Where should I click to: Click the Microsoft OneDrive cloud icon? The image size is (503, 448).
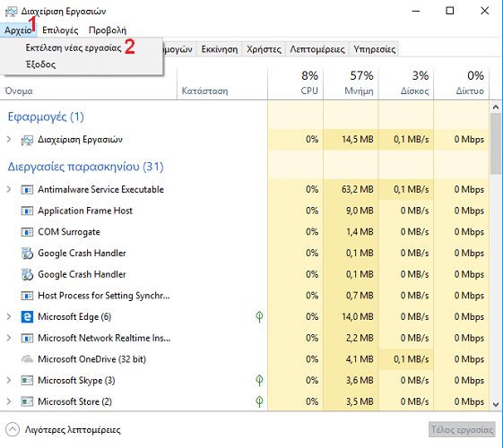(x=27, y=359)
